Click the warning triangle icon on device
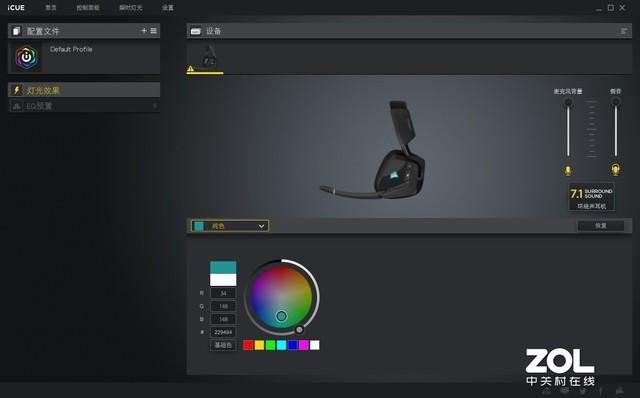 point(190,69)
